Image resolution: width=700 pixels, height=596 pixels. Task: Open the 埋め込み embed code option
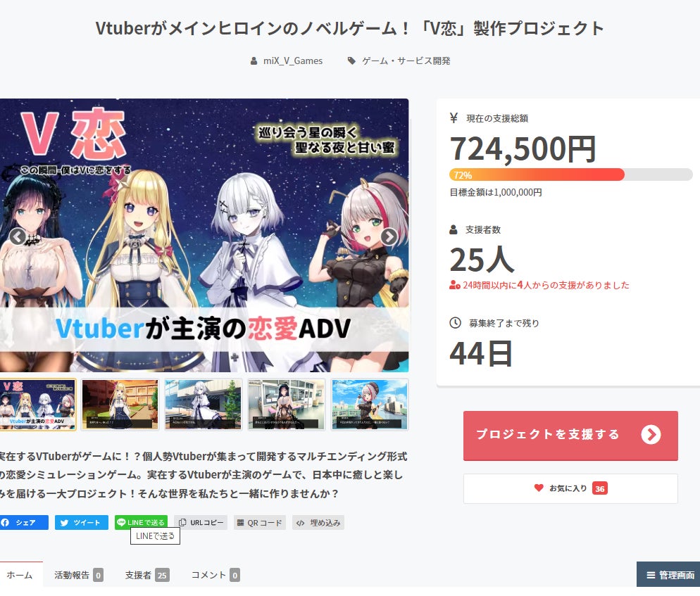coord(318,522)
